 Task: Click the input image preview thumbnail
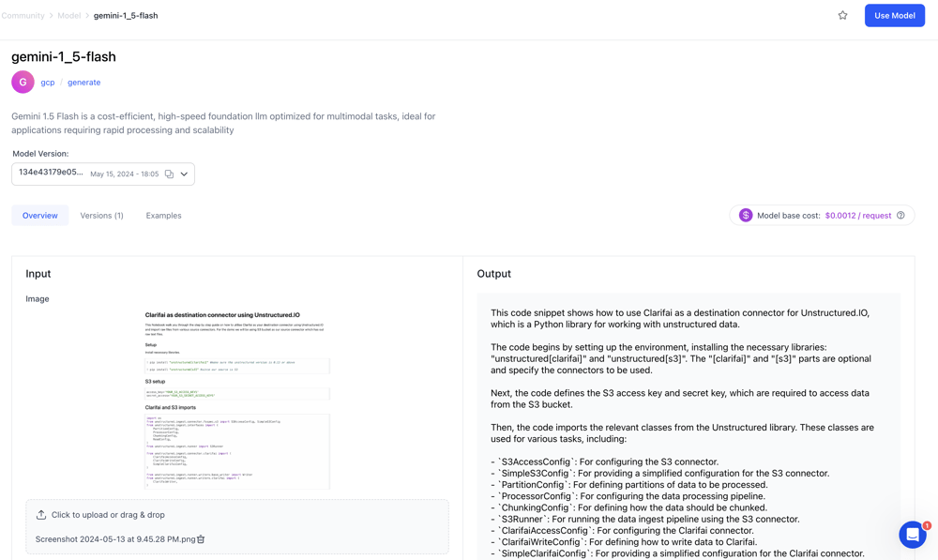(x=236, y=401)
